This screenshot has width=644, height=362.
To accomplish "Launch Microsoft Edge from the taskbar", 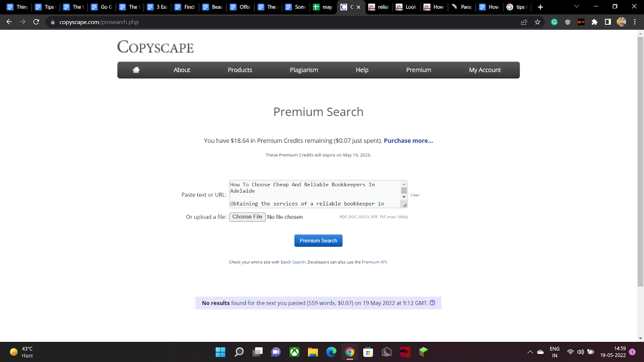I will click(331, 352).
